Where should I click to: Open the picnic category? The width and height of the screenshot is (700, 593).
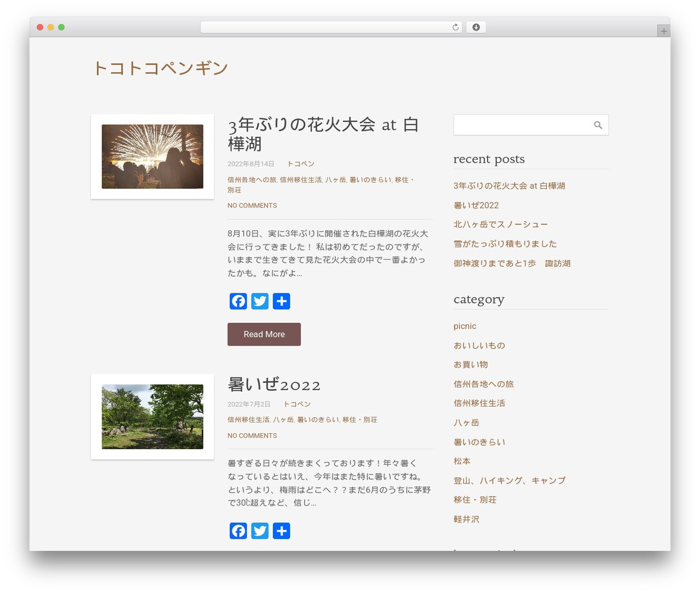click(x=465, y=326)
